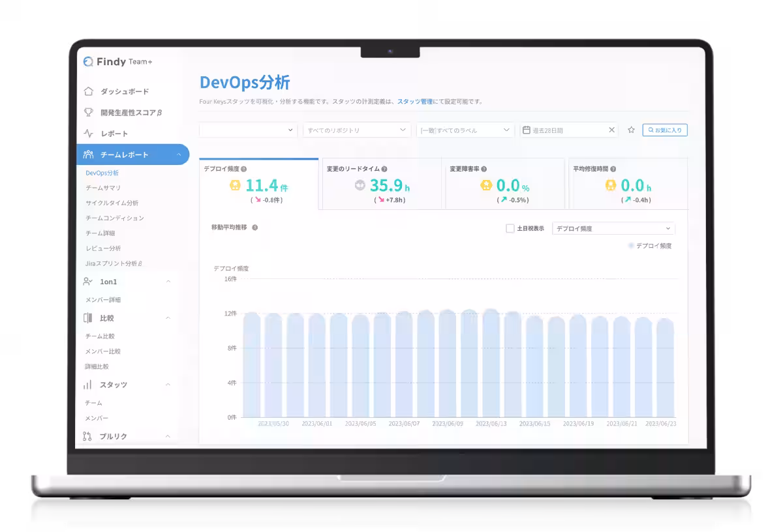This screenshot has height=532, width=783.
Task: Click the Findy Team+ logo
Action: point(118,62)
